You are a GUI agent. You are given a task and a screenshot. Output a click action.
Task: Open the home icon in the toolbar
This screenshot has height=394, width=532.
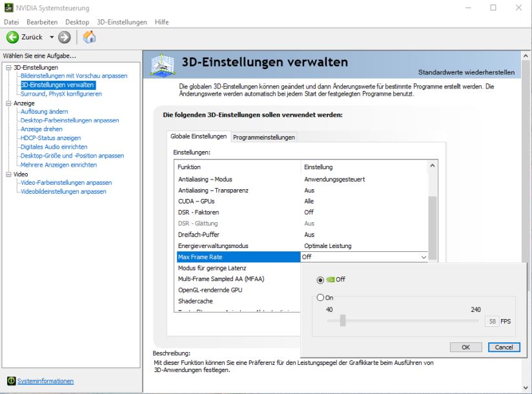coord(89,37)
